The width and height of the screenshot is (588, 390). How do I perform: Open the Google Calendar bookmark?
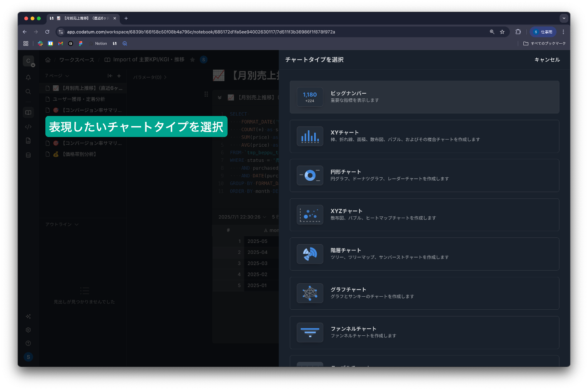point(50,43)
